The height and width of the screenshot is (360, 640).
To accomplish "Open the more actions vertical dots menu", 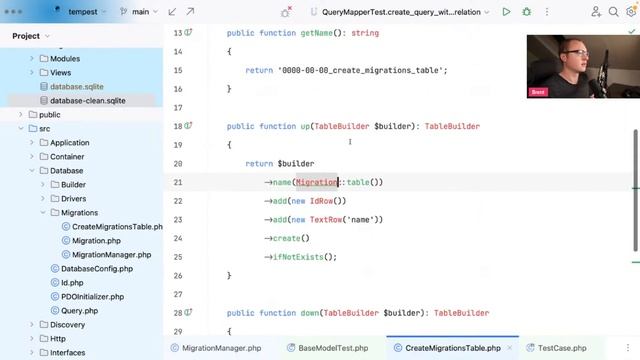I will pyautogui.click(x=547, y=12).
